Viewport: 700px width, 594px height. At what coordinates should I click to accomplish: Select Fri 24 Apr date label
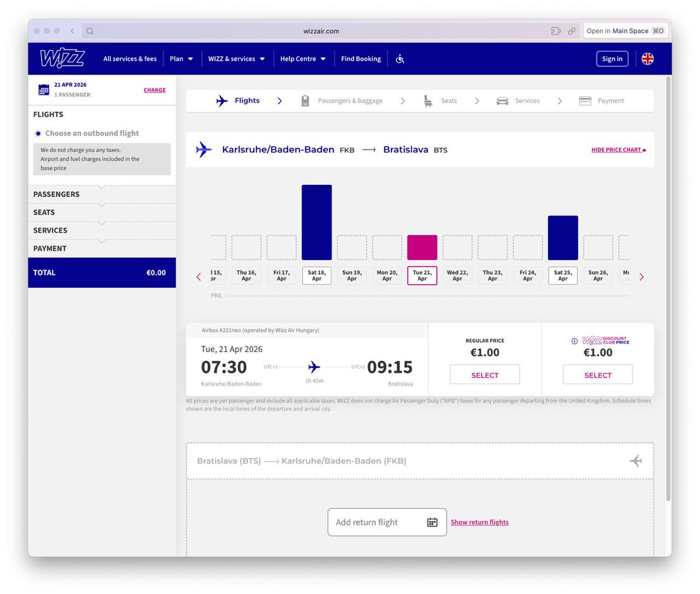[528, 276]
